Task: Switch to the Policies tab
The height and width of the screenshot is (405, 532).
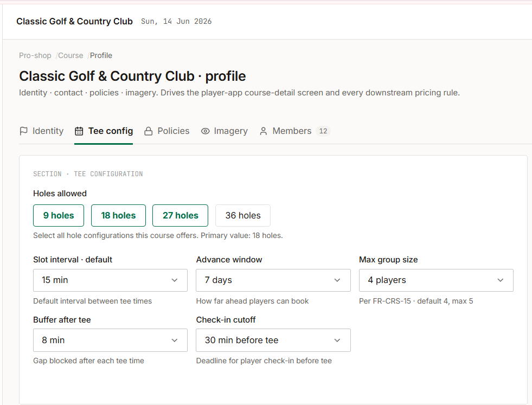Action: (x=166, y=131)
